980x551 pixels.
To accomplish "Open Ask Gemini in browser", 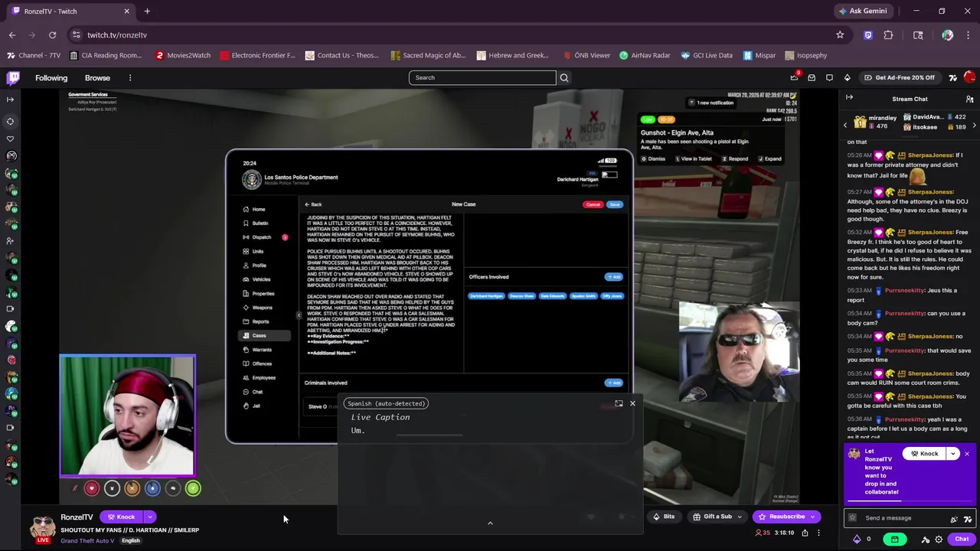I will [863, 11].
